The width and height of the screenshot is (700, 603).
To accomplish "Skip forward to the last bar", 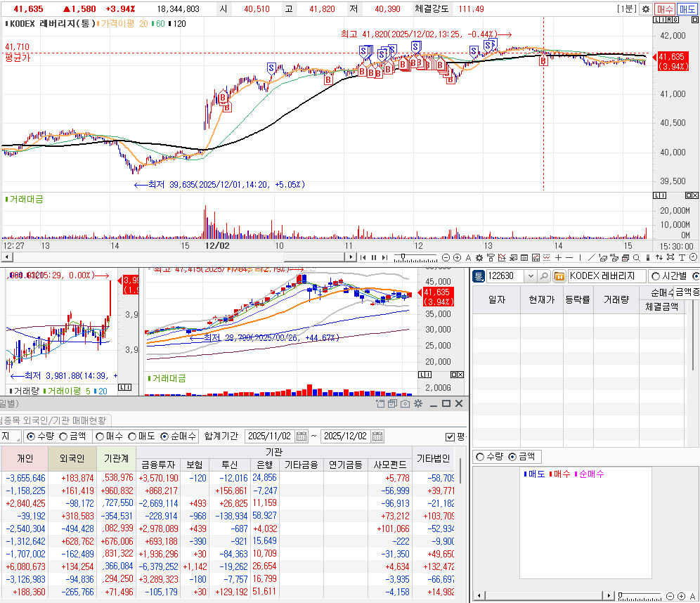I will click(x=384, y=257).
